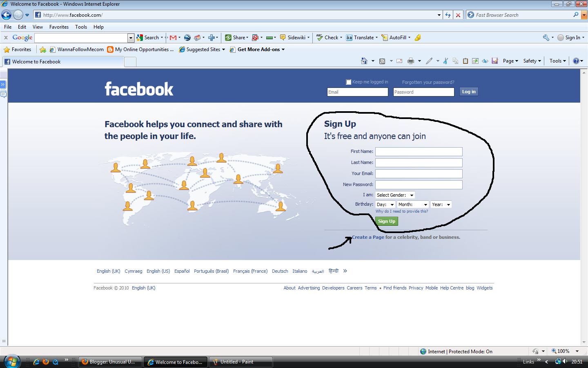This screenshot has height=368, width=588.
Task: Click the Google Toolbar close X
Action: point(6,38)
